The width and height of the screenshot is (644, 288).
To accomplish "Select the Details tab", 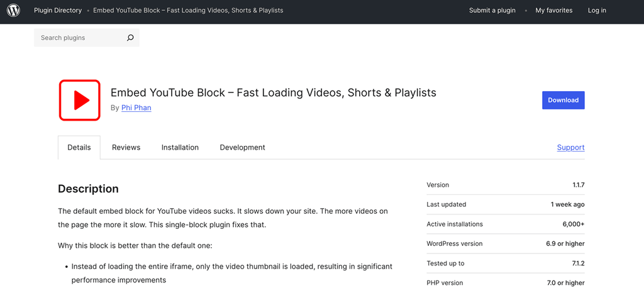I will point(79,148).
